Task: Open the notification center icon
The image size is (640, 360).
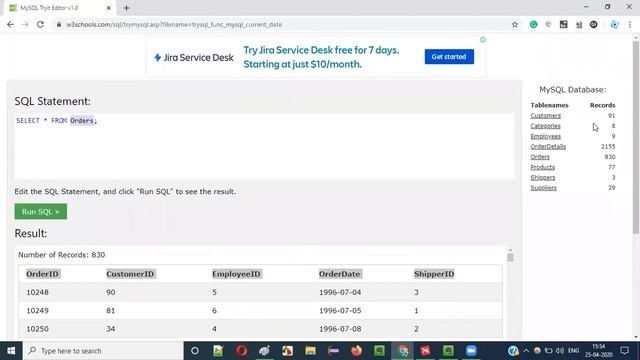Action: pos(624,351)
